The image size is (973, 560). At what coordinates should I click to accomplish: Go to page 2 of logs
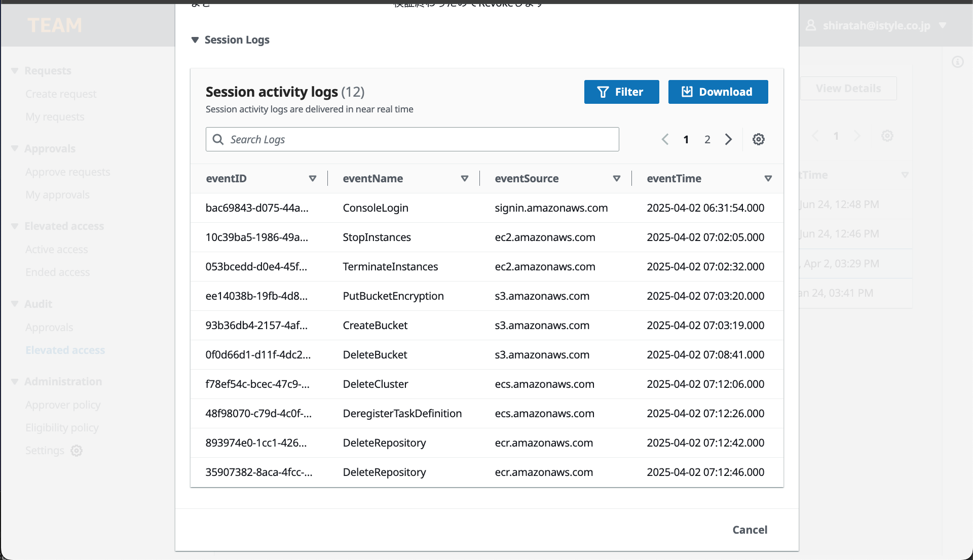tap(707, 139)
